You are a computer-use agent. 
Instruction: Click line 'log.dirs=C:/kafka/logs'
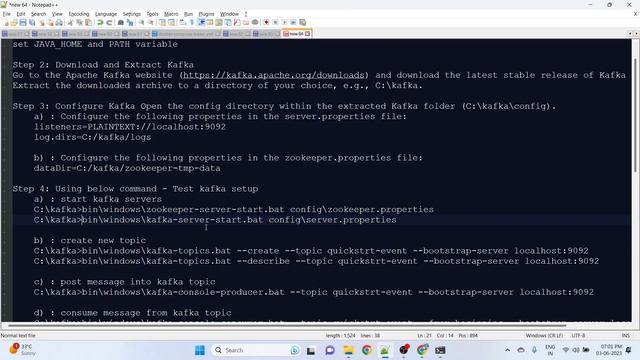92,137
